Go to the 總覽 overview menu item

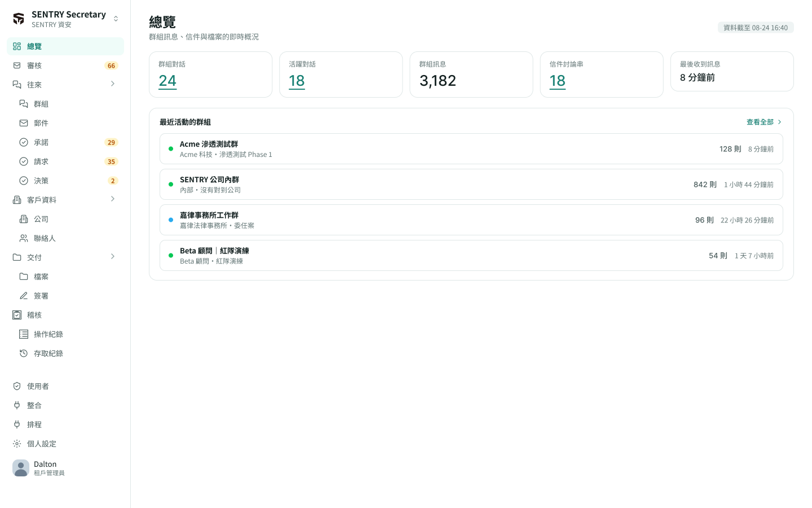coord(65,46)
